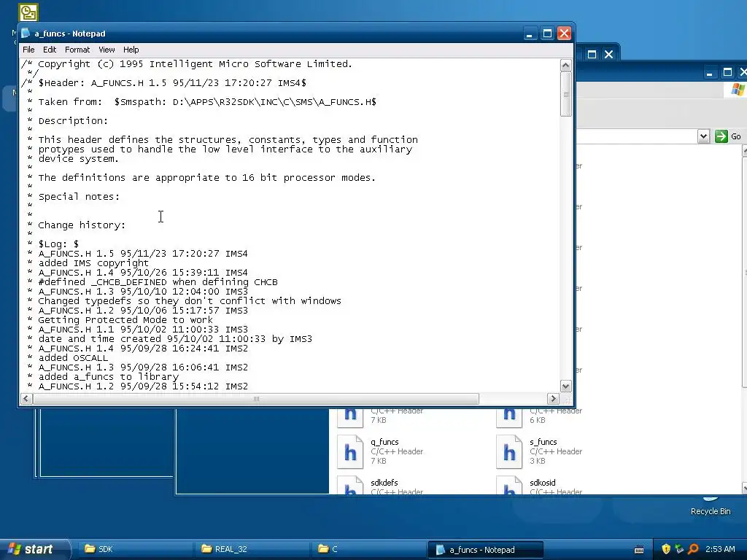Click the 'added OSCALL' line in Notepad

pyautogui.click(x=73, y=358)
